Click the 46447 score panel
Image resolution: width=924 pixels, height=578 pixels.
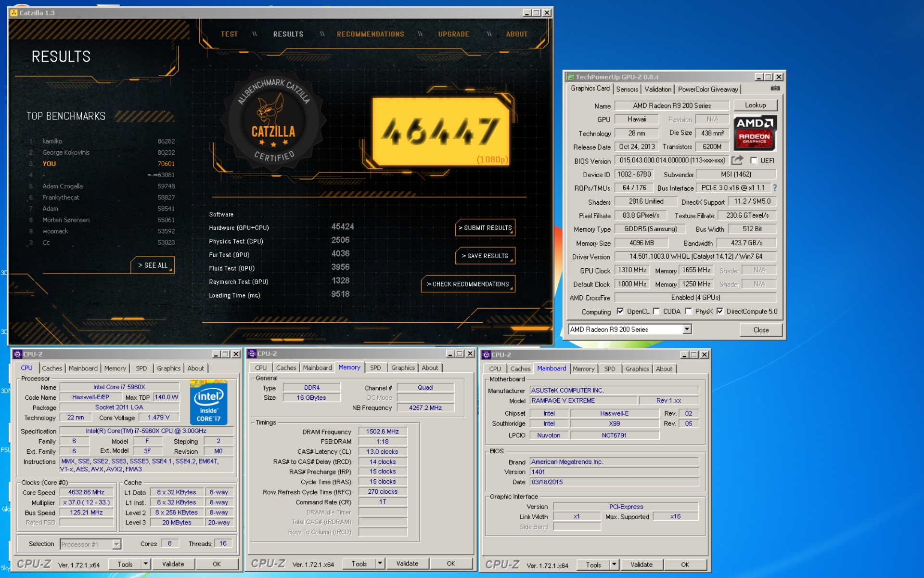coord(440,131)
